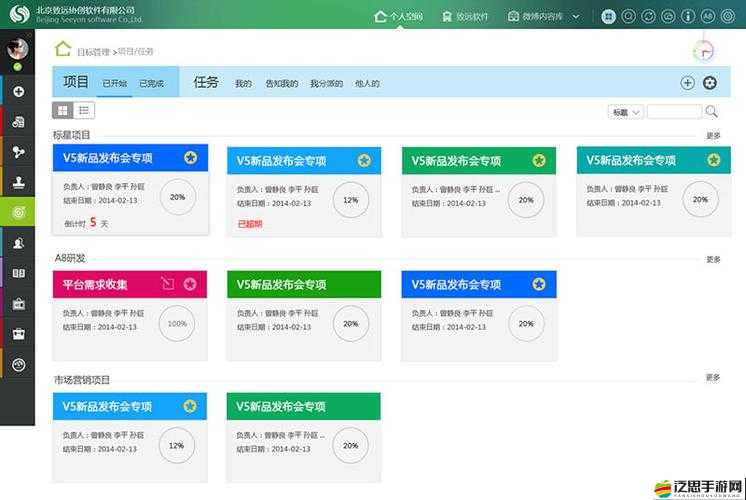Select the 告知我的 task tab
The image size is (746, 500).
(282, 84)
